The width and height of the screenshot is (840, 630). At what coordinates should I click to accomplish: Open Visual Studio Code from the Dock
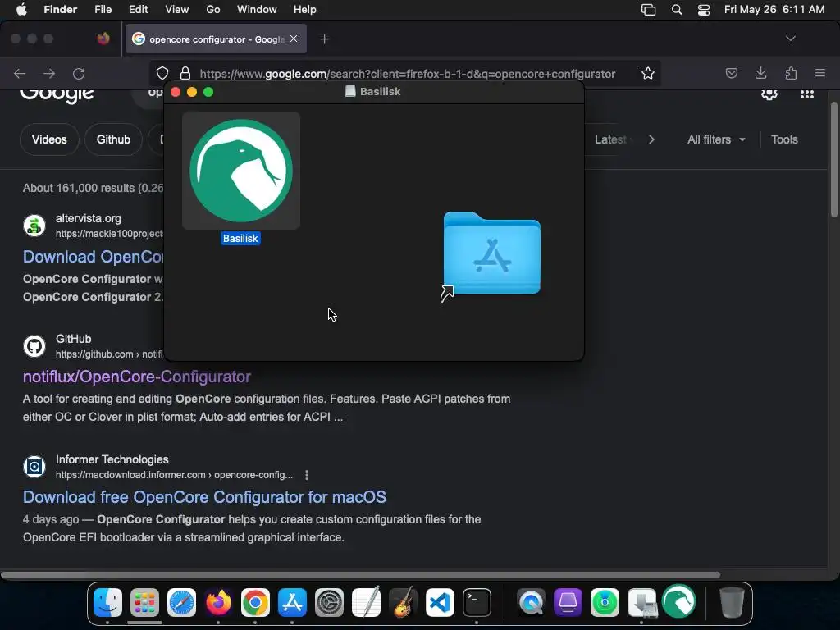[x=440, y=603]
